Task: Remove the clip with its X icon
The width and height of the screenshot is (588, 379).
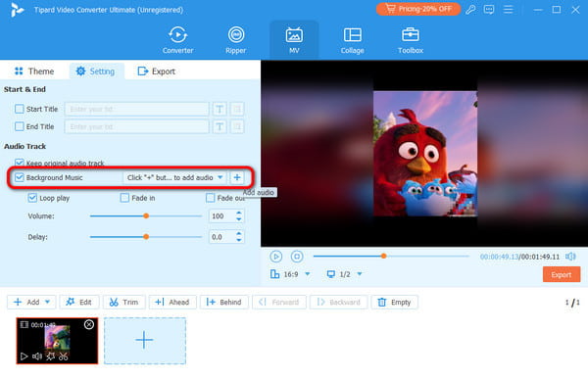Action: 89,324
